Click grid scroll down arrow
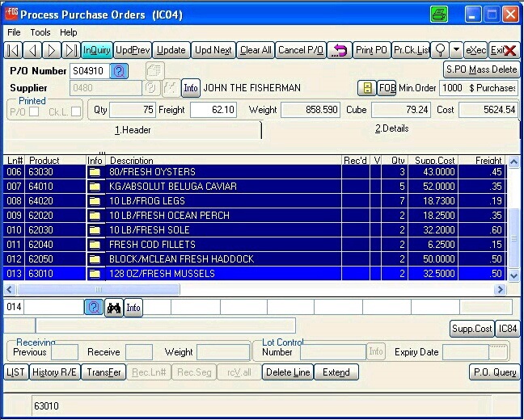Image resolution: width=524 pixels, height=420 pixels. click(x=513, y=275)
